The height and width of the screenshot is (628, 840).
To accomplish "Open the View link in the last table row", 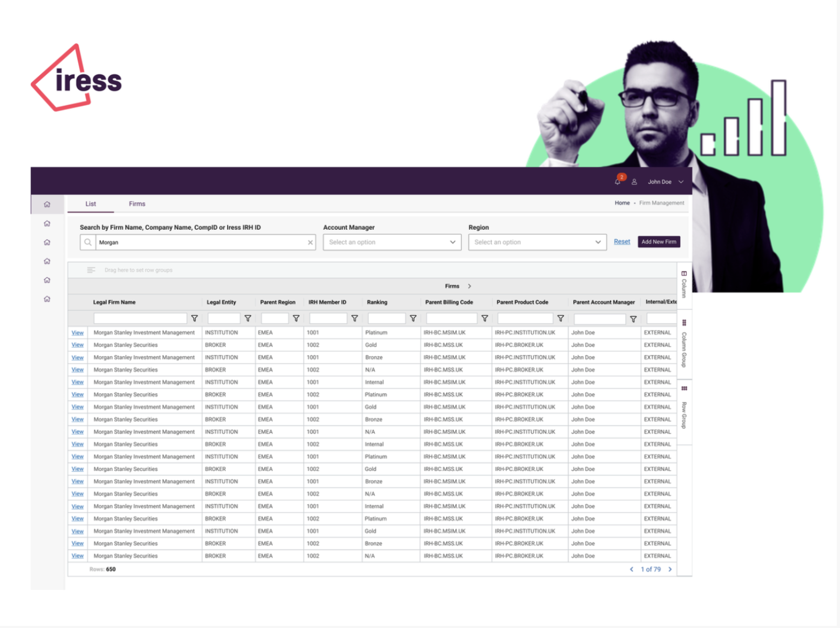I will [78, 556].
